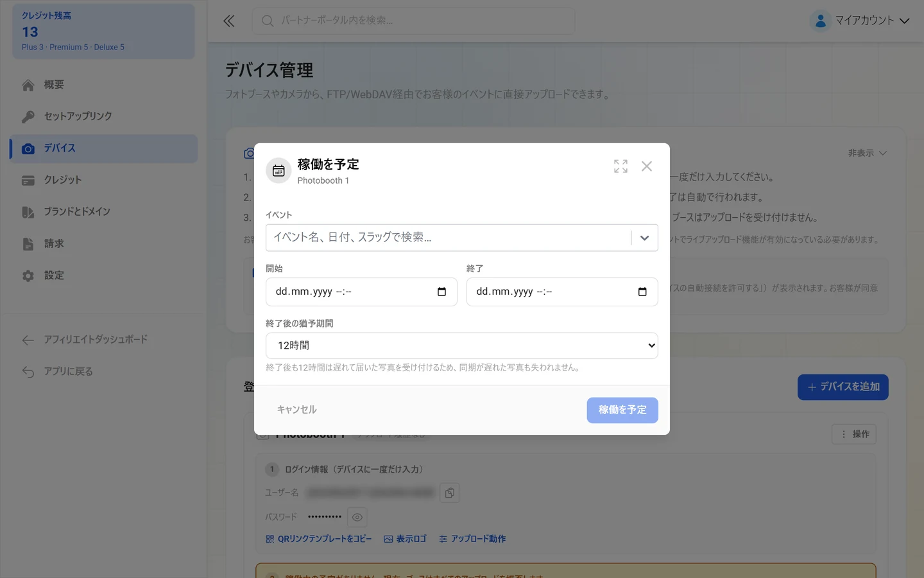
Task: Click the デバイスを追加 button
Action: (x=843, y=387)
